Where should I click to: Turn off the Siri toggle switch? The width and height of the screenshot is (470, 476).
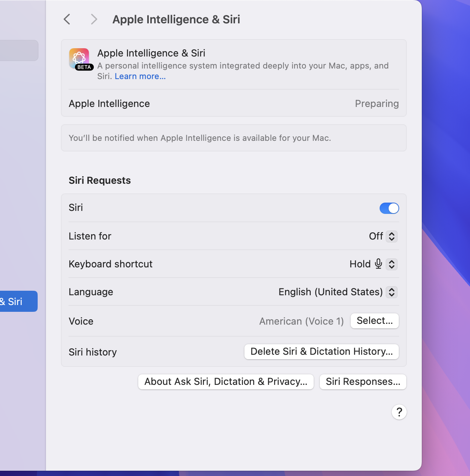(389, 208)
